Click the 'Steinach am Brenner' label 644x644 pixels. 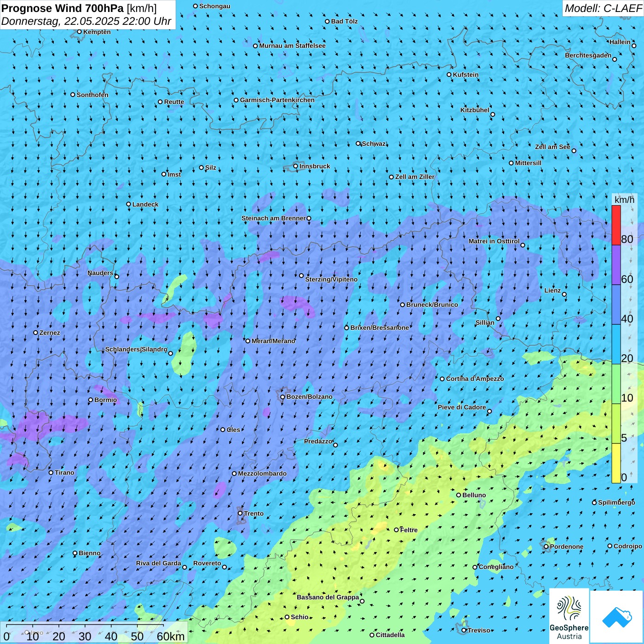[274, 218]
